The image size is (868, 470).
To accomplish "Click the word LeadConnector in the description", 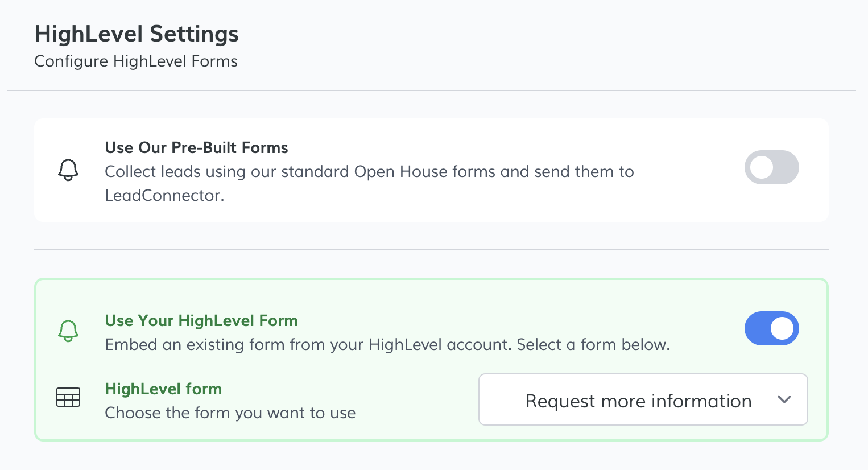I will (x=164, y=196).
